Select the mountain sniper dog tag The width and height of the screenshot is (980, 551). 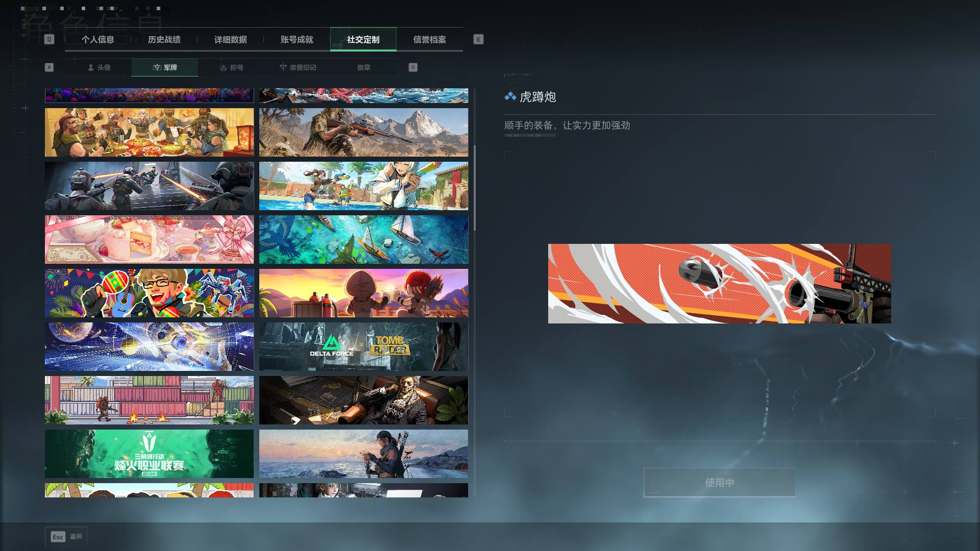coord(363,132)
